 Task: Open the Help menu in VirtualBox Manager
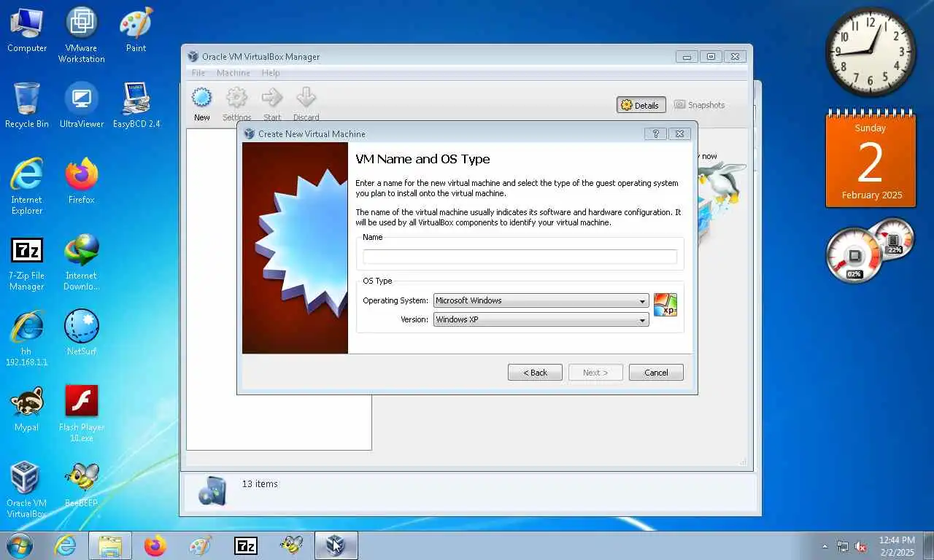pyautogui.click(x=271, y=73)
